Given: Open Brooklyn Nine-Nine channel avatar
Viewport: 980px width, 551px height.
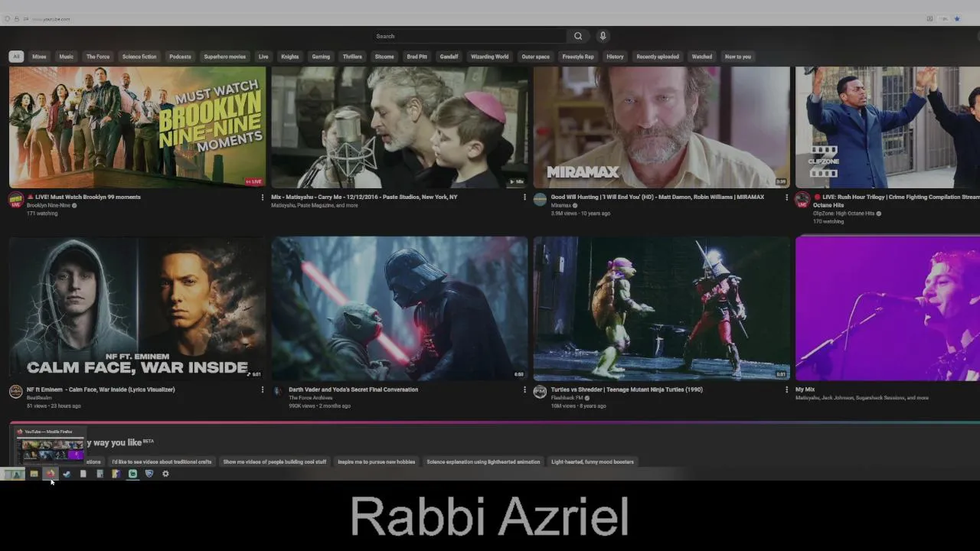Looking at the screenshot, I should 15,200.
